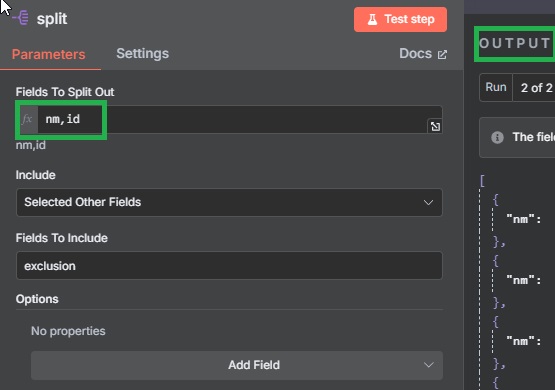The width and height of the screenshot is (555, 390).
Task: Click the flask icon on Test step
Action: (372, 19)
